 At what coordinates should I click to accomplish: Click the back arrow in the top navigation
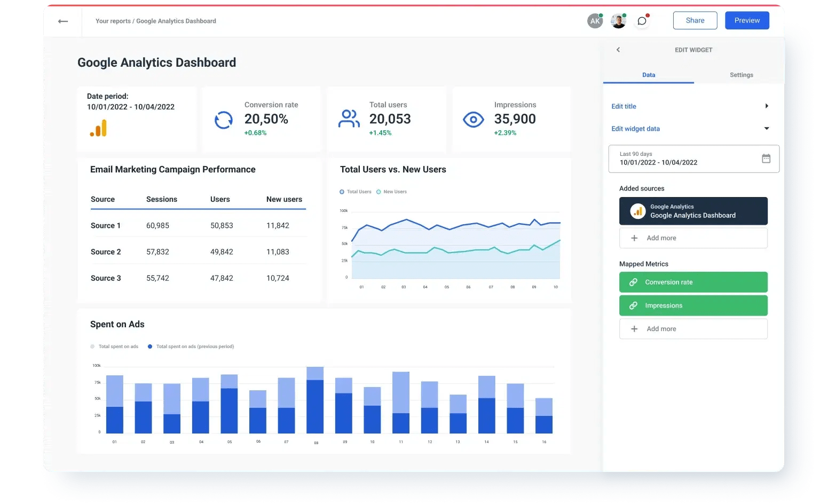(x=62, y=21)
